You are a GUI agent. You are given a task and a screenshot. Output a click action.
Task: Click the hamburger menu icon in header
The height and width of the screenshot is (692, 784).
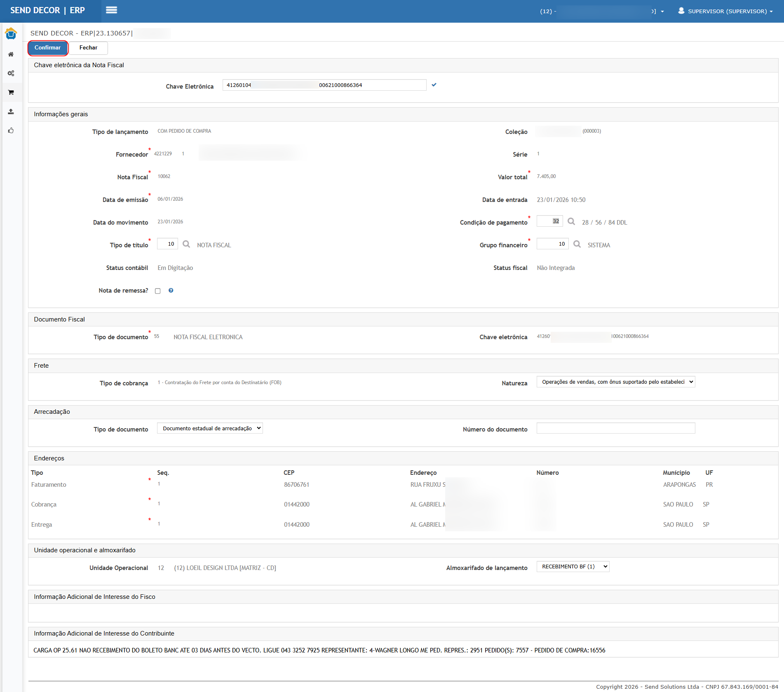point(111,10)
